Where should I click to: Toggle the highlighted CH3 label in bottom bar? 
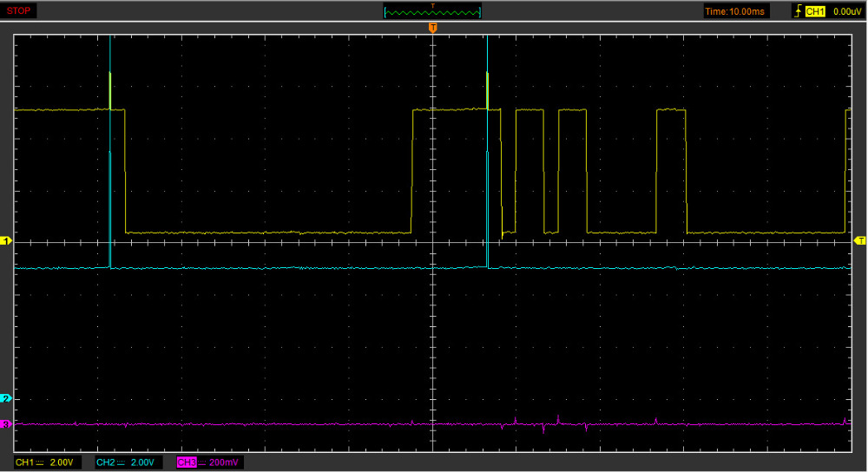tap(186, 462)
